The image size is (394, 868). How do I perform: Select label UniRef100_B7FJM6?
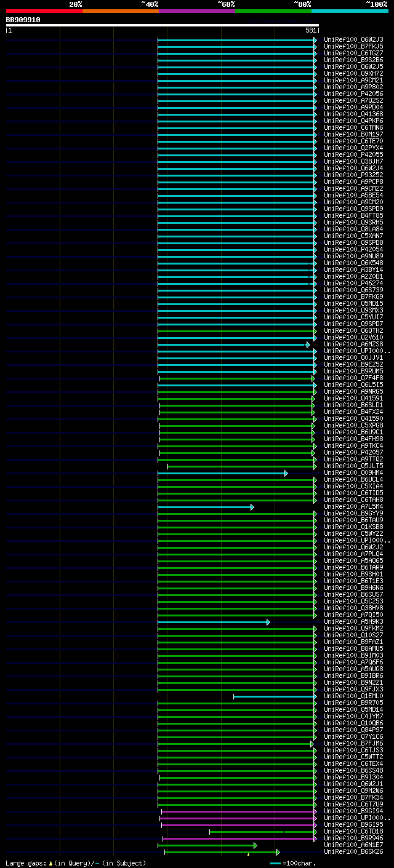353,743
